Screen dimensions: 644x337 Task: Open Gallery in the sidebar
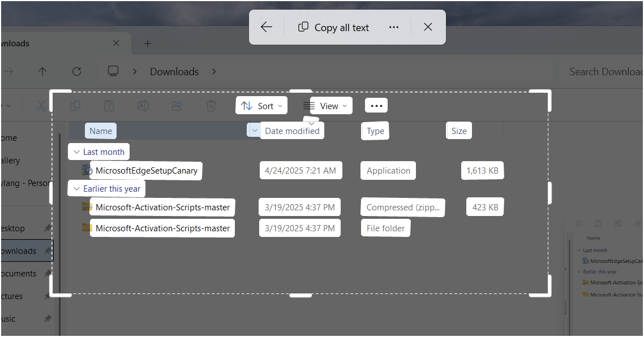point(10,161)
